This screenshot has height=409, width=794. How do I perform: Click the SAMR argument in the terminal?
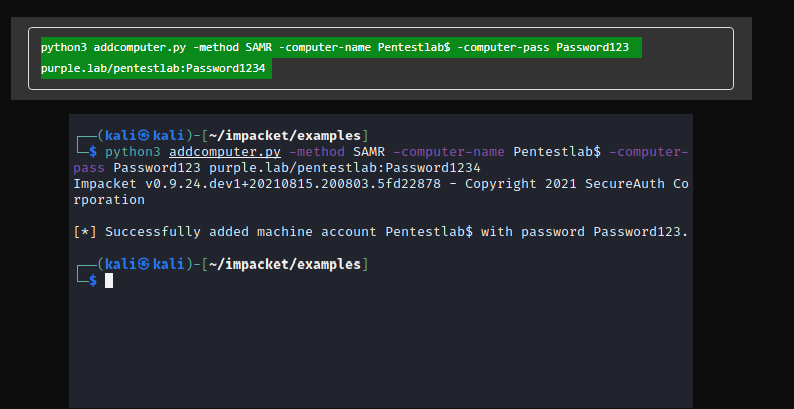click(369, 152)
